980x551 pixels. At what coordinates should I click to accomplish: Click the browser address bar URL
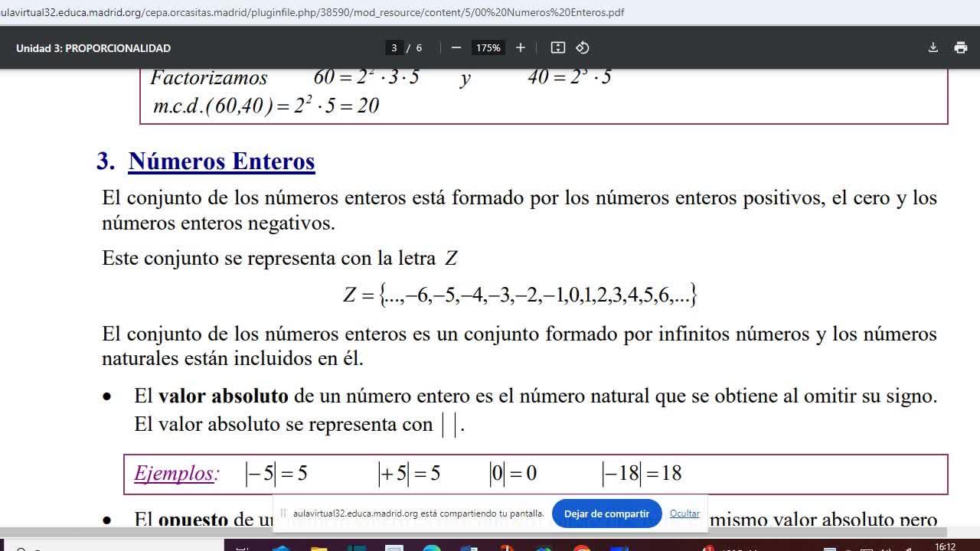click(x=312, y=12)
